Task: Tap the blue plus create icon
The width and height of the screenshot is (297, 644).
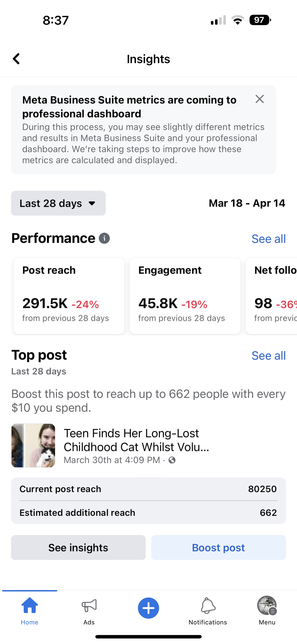Action: (148, 608)
